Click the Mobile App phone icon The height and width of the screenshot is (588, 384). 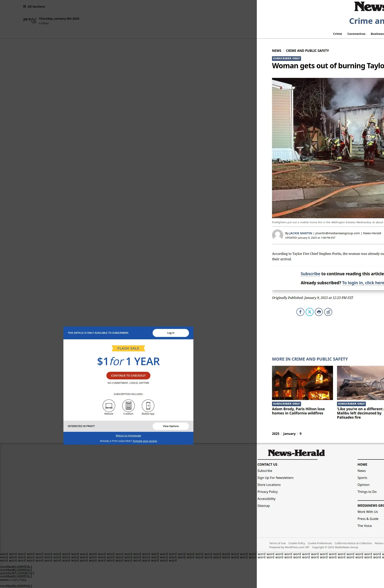148,405
